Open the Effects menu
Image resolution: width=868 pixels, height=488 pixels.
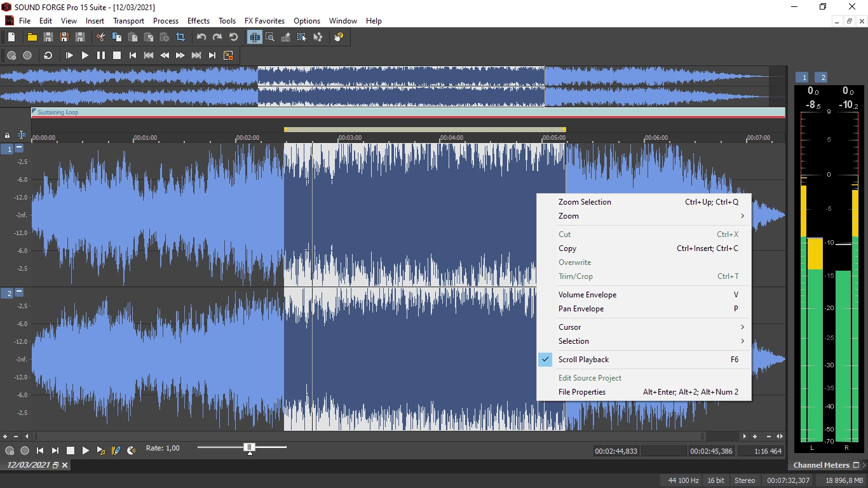pos(198,21)
